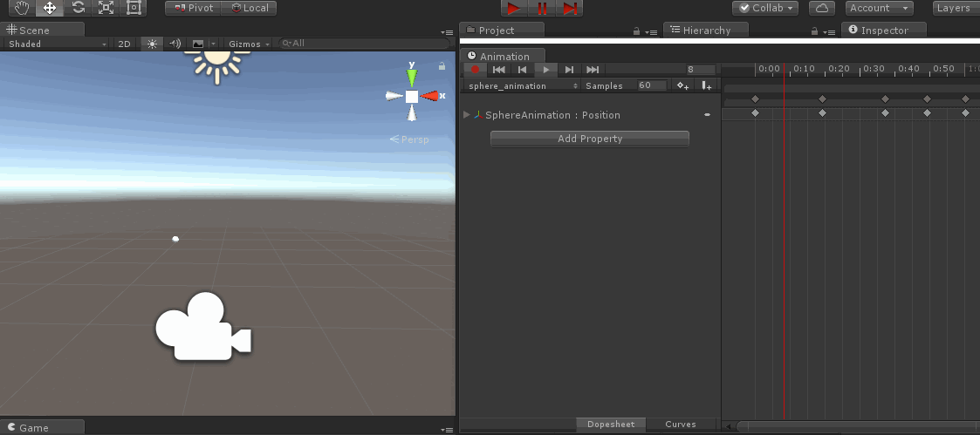Image resolution: width=980 pixels, height=435 pixels.
Task: Select SphereAnimation : Position row
Action: [x=590, y=115]
